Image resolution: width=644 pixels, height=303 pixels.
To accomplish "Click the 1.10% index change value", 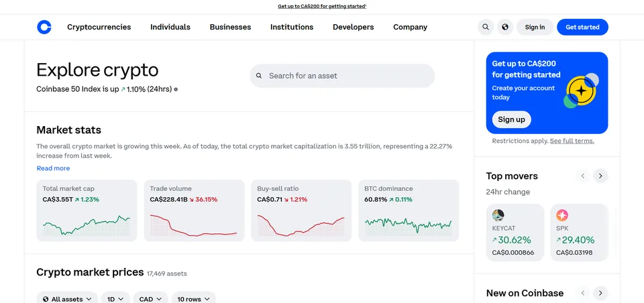I will click(x=136, y=89).
